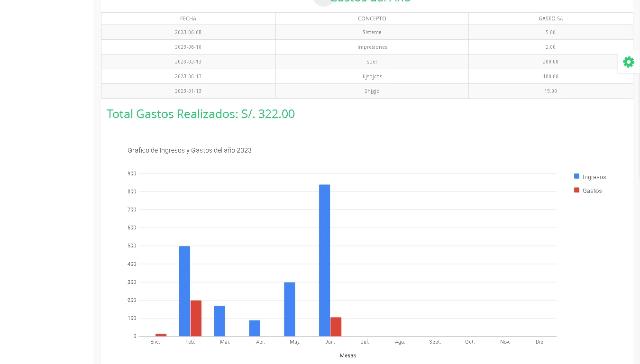The width and height of the screenshot is (640, 364).
Task: Open the green settings gear icon
Action: 629,62
